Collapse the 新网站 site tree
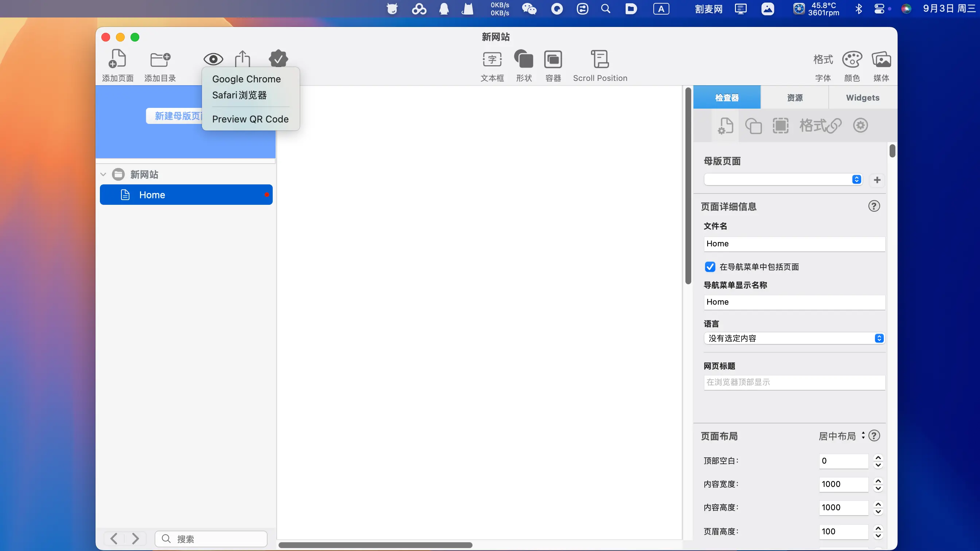The height and width of the screenshot is (551, 980). 103,175
